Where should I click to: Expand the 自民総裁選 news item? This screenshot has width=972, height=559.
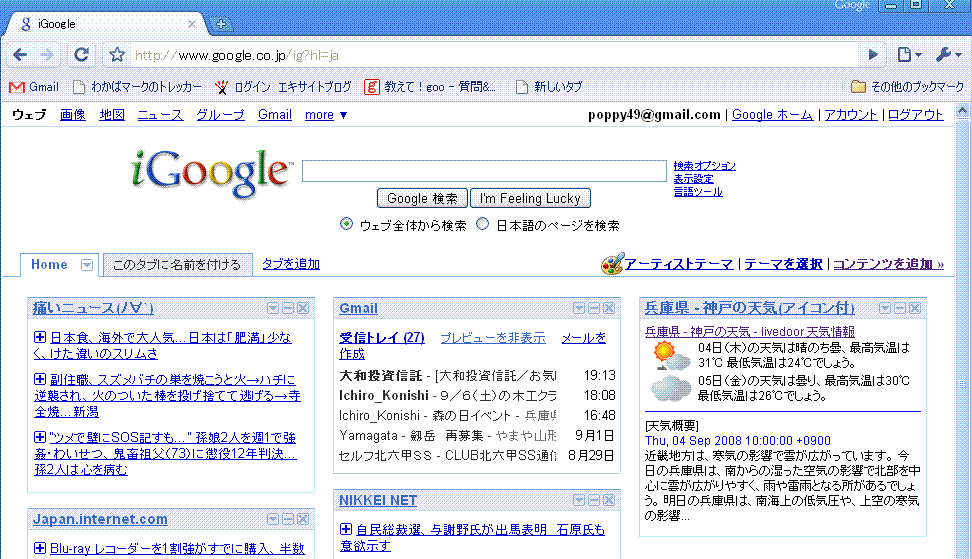[346, 529]
